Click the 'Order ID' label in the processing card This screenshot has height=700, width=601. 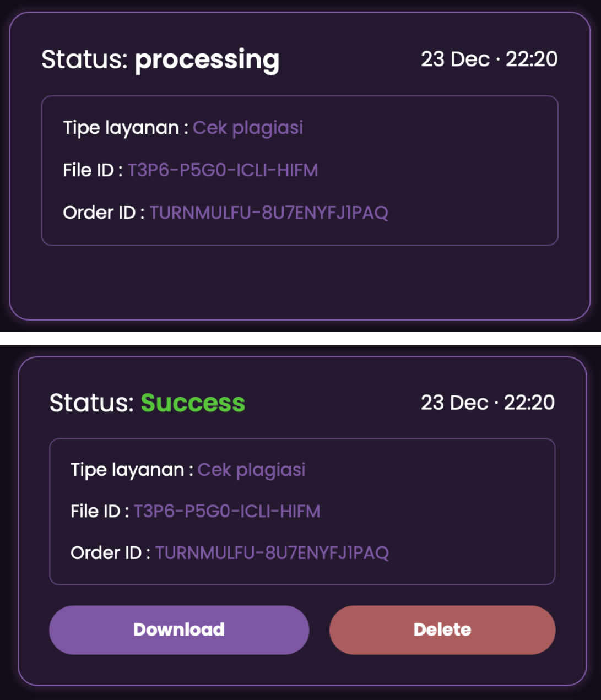(99, 213)
